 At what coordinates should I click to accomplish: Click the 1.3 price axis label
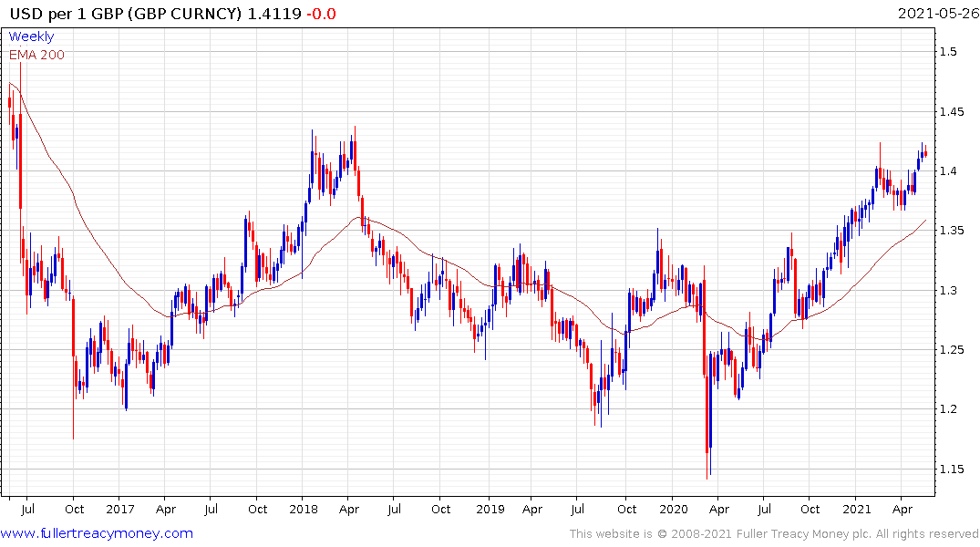tap(948, 291)
